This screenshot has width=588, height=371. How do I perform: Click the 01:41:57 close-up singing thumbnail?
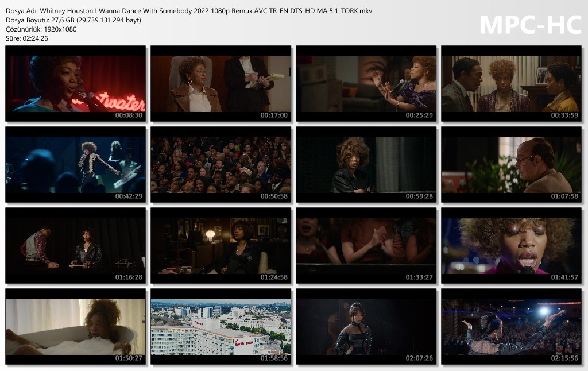(x=512, y=246)
